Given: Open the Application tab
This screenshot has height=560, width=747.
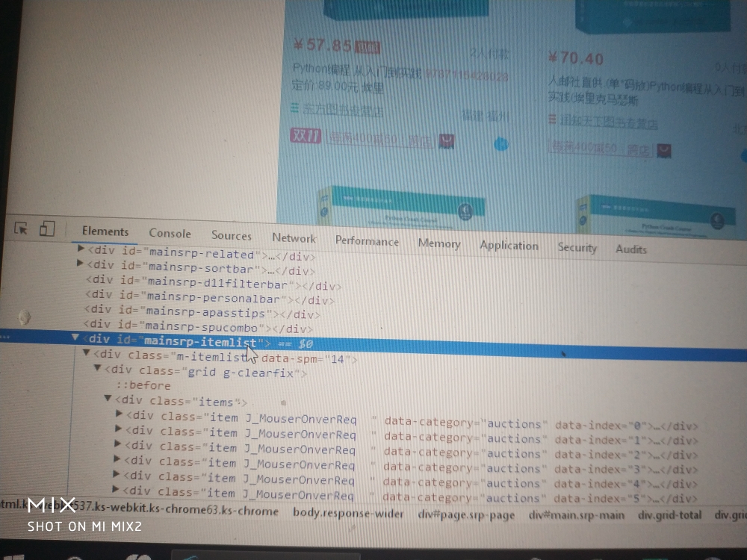Looking at the screenshot, I should tap(509, 246).
